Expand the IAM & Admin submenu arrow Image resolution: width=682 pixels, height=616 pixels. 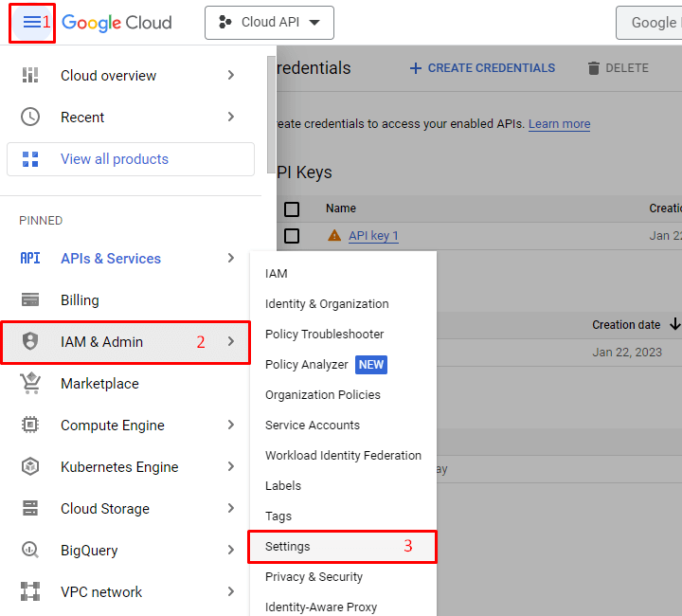(x=230, y=341)
